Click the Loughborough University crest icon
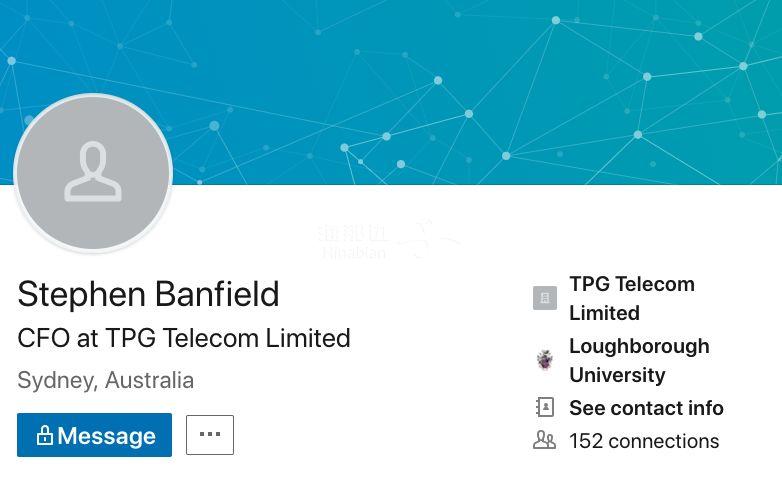The image size is (782, 479). pyautogui.click(x=544, y=360)
